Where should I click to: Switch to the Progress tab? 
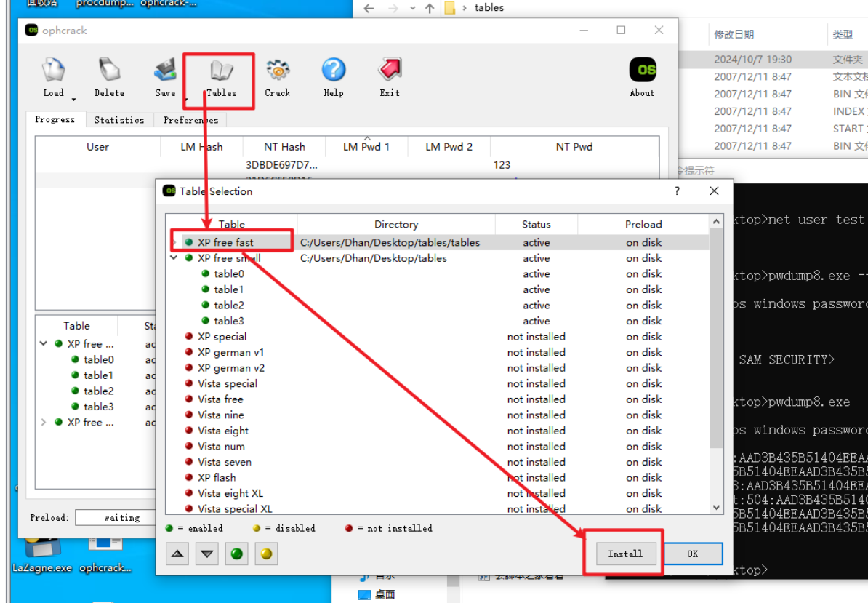tap(55, 119)
